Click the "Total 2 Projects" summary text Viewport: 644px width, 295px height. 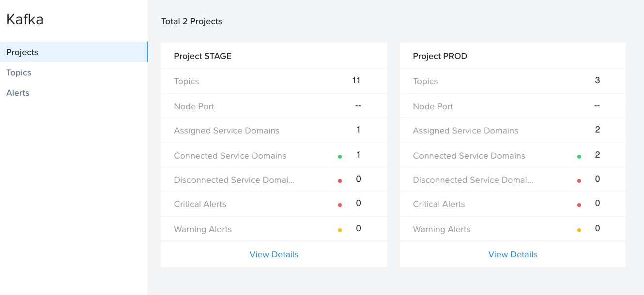pyautogui.click(x=192, y=21)
